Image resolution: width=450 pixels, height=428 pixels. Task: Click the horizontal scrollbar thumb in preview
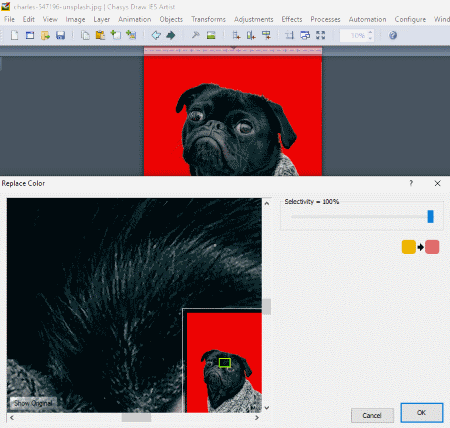pyautogui.click(x=136, y=417)
